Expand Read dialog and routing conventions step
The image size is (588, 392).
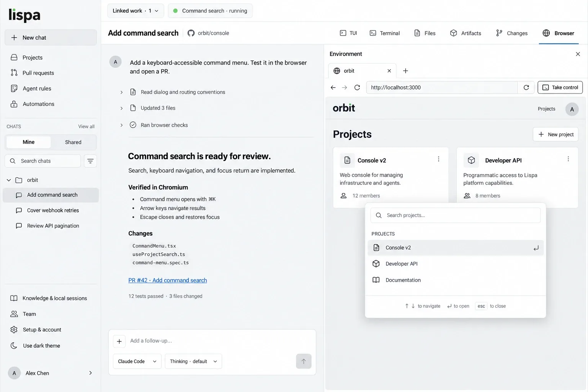point(122,92)
